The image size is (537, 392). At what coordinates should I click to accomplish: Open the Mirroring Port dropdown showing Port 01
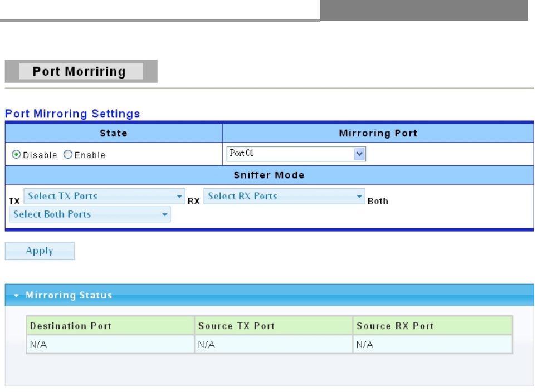click(x=296, y=154)
